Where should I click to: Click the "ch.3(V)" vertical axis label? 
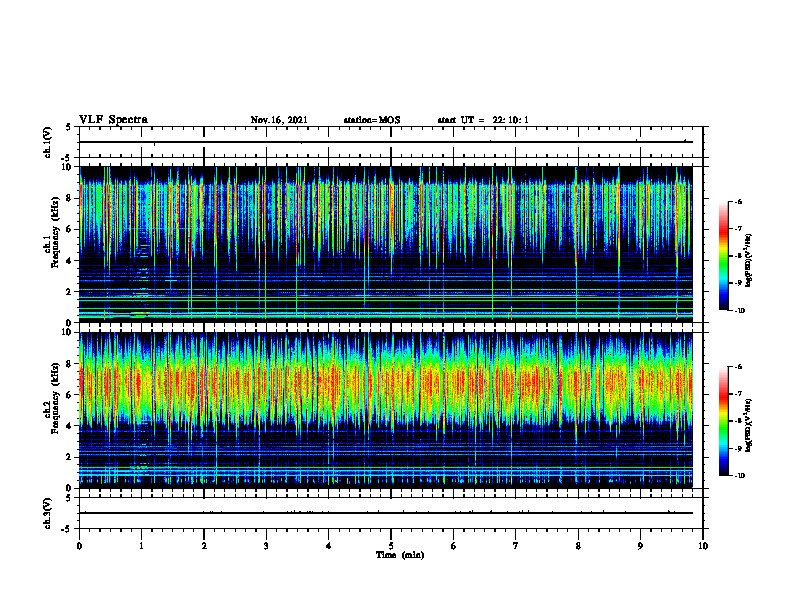pyautogui.click(x=48, y=513)
